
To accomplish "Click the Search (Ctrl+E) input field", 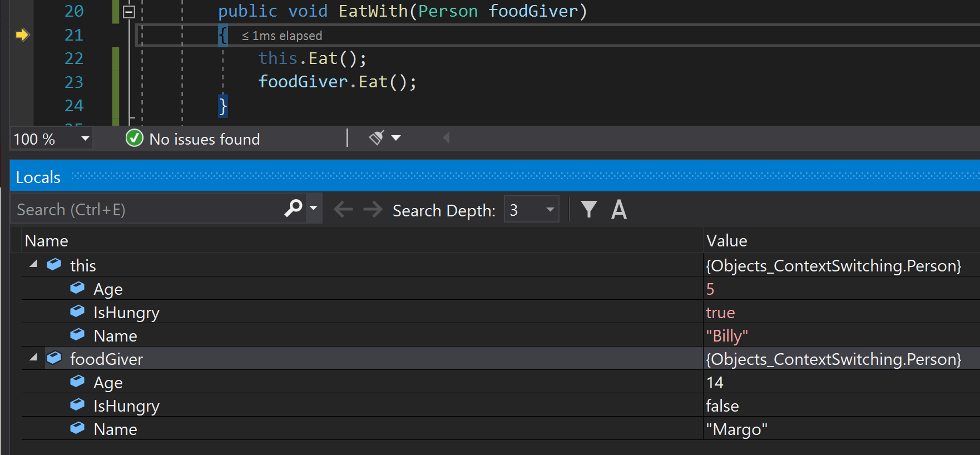I will 147,210.
